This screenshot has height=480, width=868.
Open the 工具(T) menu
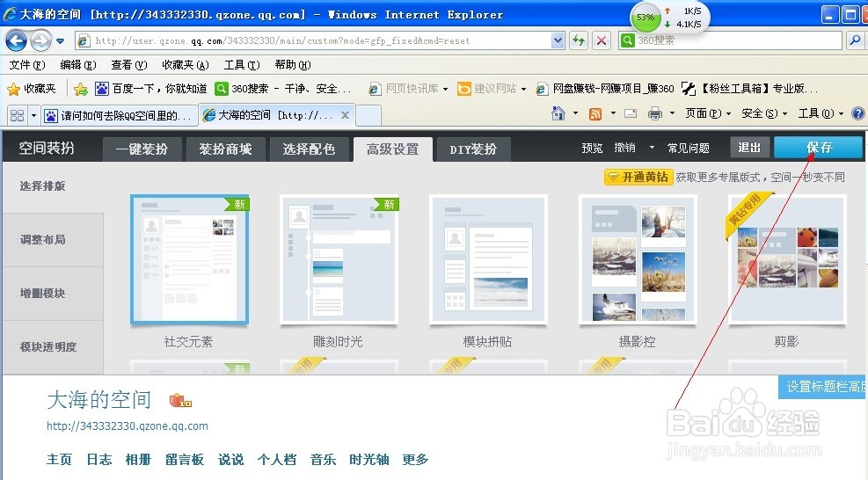click(x=242, y=65)
